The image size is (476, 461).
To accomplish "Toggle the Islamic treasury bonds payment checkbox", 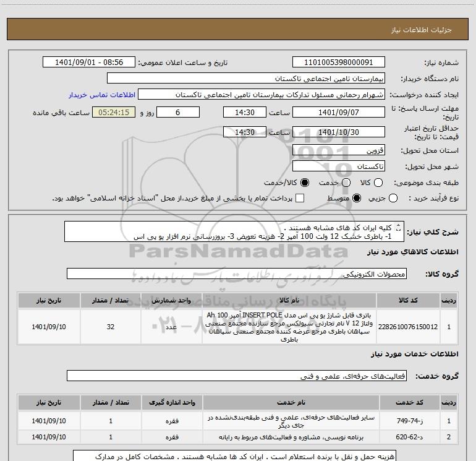I will pyautogui.click(x=300, y=198).
